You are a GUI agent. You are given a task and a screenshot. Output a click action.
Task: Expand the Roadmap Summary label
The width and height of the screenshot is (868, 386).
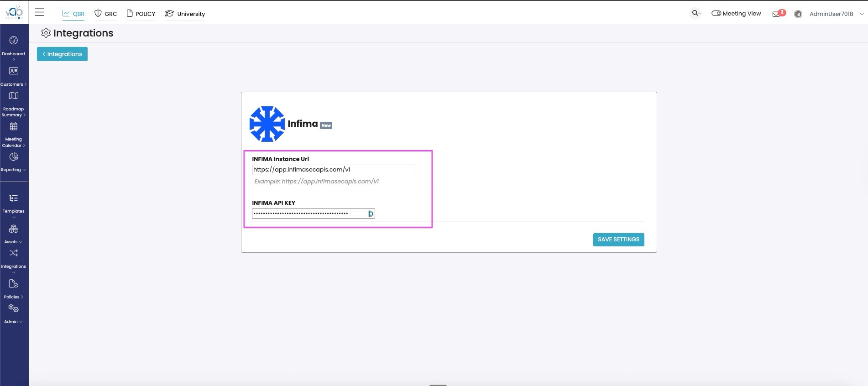click(x=14, y=112)
